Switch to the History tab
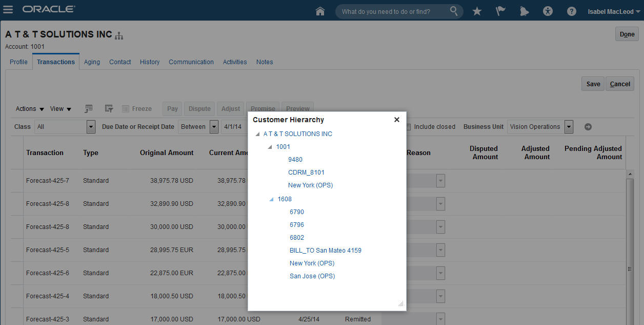The image size is (644, 325). tap(150, 62)
